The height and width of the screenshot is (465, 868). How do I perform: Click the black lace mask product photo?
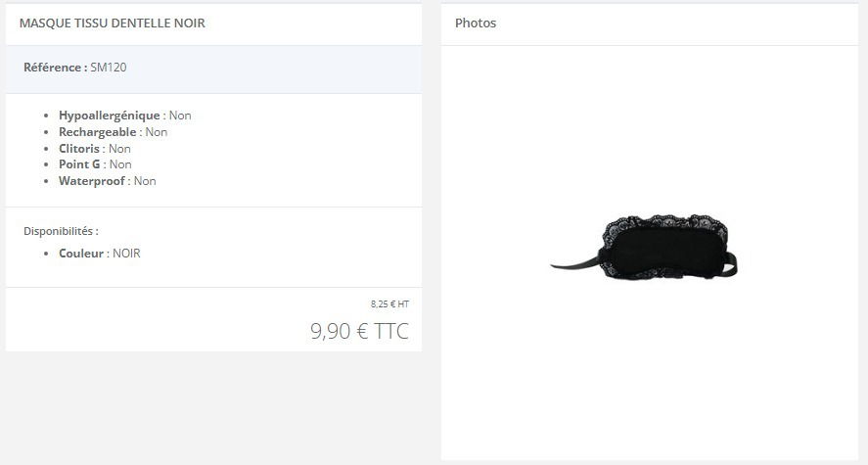tap(644, 248)
